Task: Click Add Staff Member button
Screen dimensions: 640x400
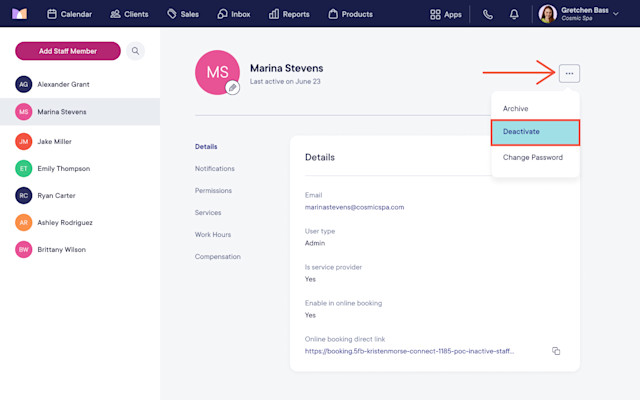Action: pos(68,51)
